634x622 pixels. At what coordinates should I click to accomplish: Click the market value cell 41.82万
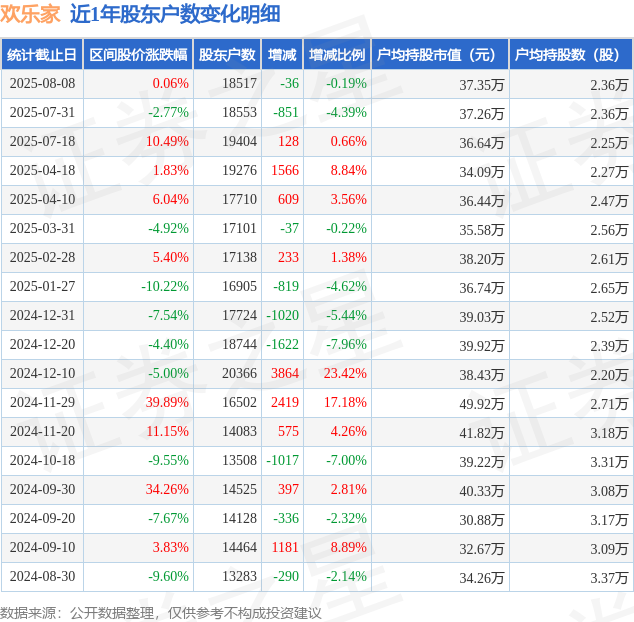pyautogui.click(x=482, y=433)
